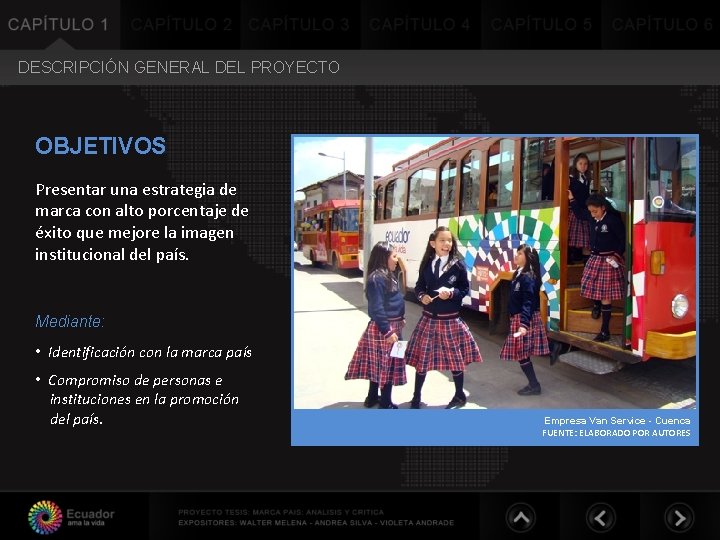Switch to the CAPÍTULO 2 tab
Viewport: 720px width, 540px height.
tap(180, 24)
